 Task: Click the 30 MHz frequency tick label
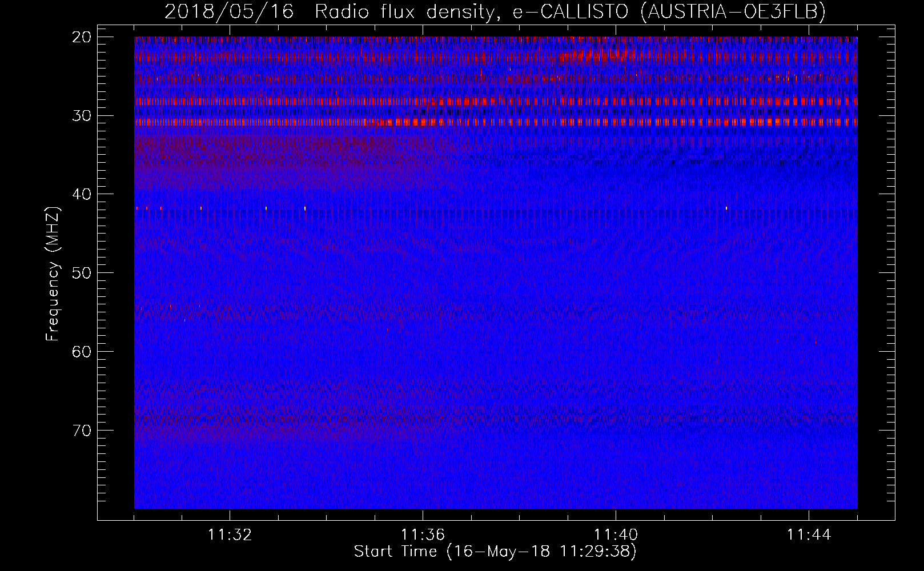point(82,115)
